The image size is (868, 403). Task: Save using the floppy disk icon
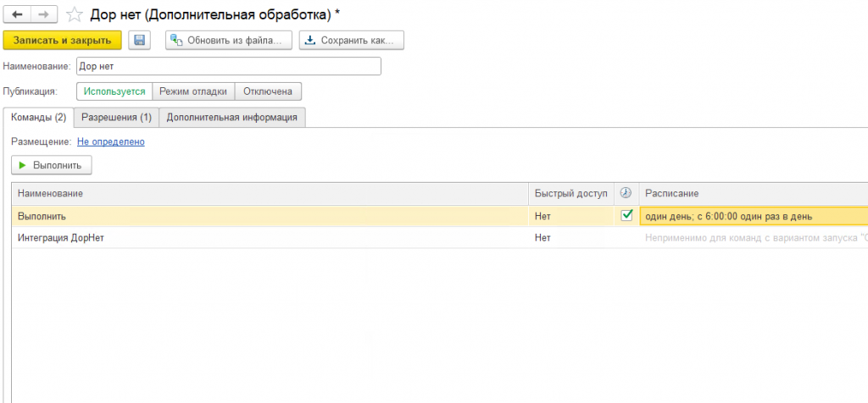(140, 41)
